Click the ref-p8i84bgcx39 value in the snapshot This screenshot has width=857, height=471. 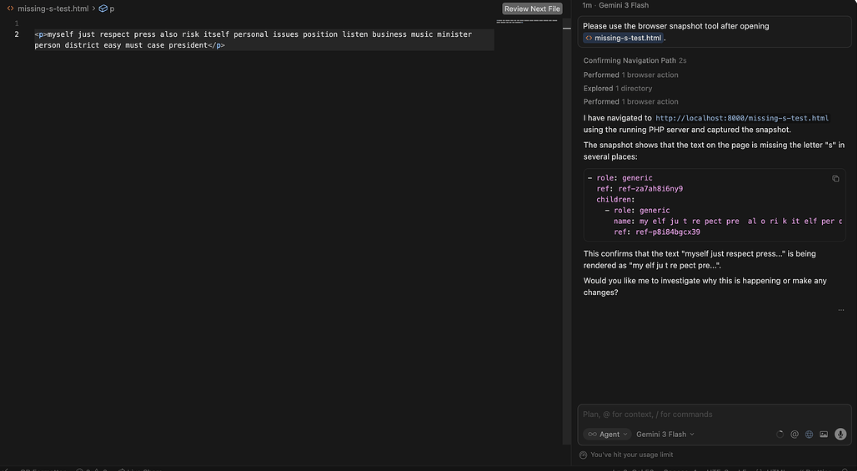tap(667, 232)
